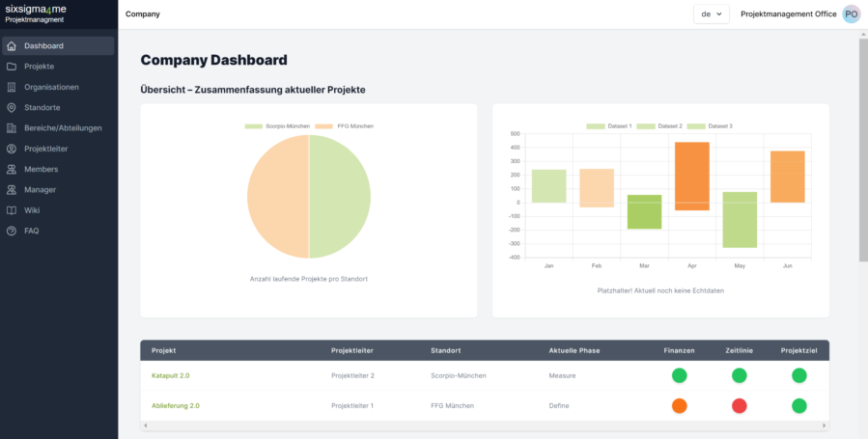Open the Manager menu entry
Image resolution: width=868 pixels, height=439 pixels.
click(x=58, y=190)
